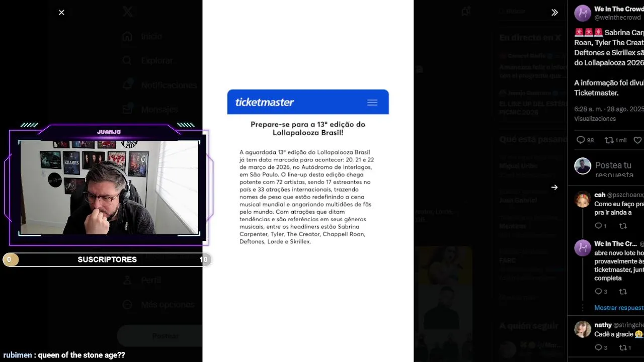Click the webcam overlay video frame
644x362 pixels.
(x=109, y=187)
